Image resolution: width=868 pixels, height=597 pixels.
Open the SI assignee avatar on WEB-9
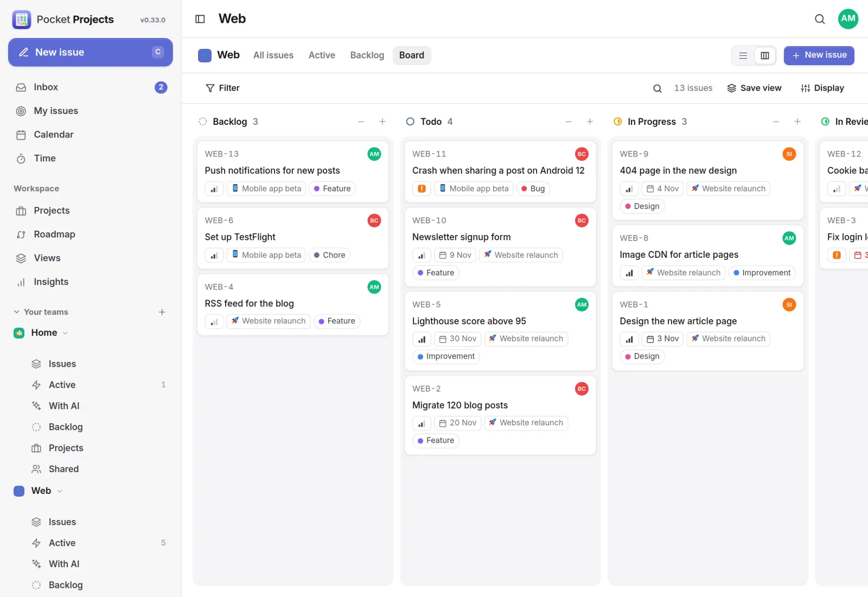click(789, 154)
